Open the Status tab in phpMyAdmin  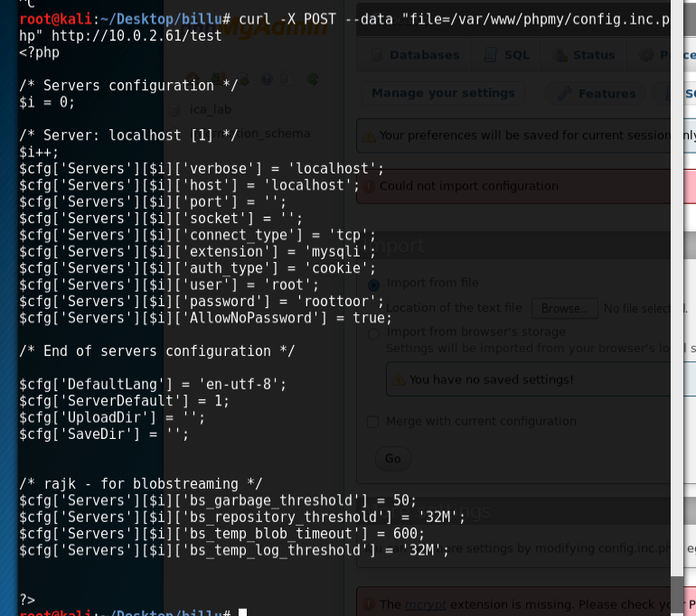[x=583, y=55]
